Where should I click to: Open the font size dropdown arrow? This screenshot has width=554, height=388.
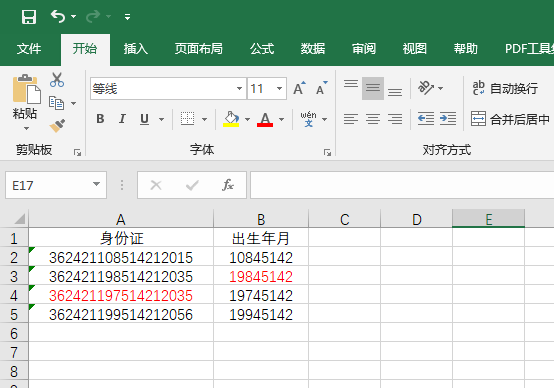pyautogui.click(x=279, y=88)
